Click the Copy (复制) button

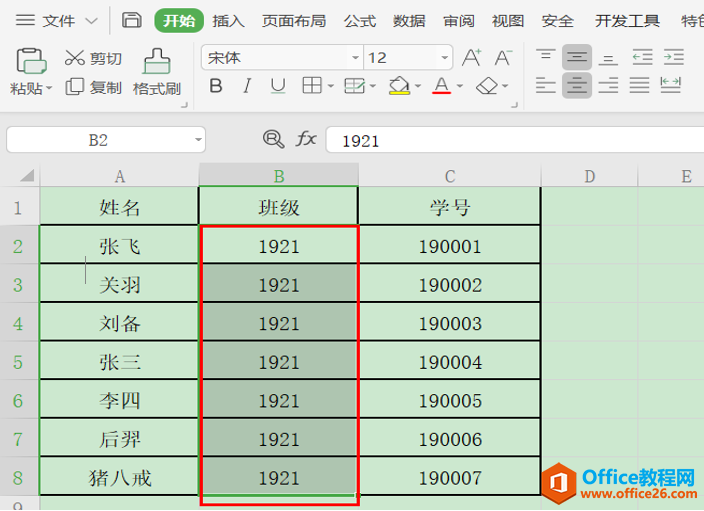point(93,87)
